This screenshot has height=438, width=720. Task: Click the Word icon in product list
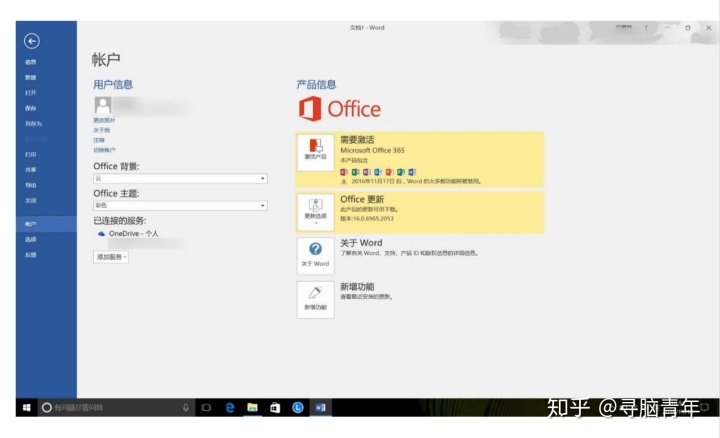click(412, 172)
